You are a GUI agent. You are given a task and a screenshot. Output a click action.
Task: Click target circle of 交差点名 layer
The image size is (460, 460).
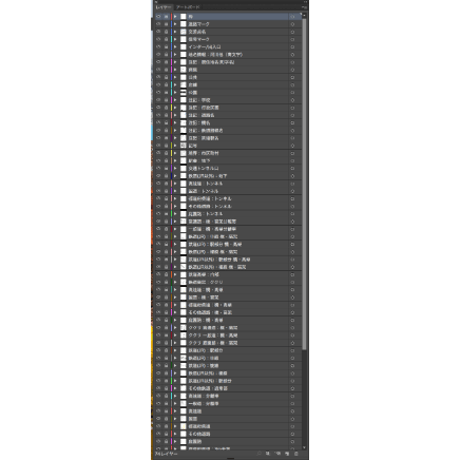(292, 32)
